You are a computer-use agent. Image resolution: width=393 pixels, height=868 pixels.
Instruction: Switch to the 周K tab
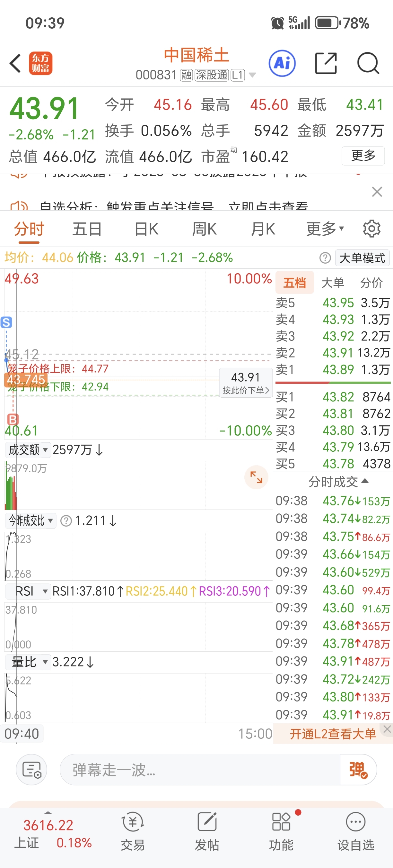click(x=204, y=230)
